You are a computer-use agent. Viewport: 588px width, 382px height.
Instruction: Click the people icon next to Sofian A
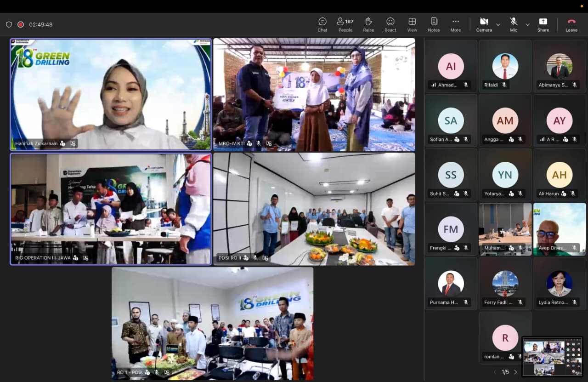[456, 139]
